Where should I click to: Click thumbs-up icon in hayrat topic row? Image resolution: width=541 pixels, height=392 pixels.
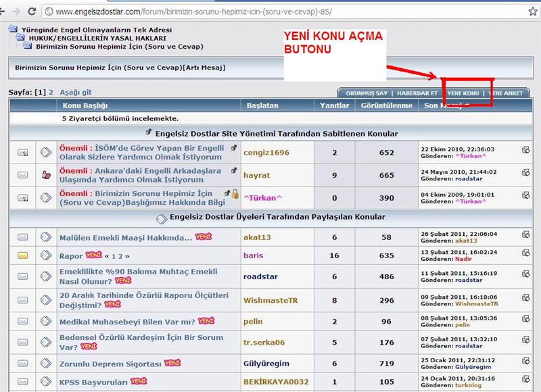pyautogui.click(x=46, y=175)
